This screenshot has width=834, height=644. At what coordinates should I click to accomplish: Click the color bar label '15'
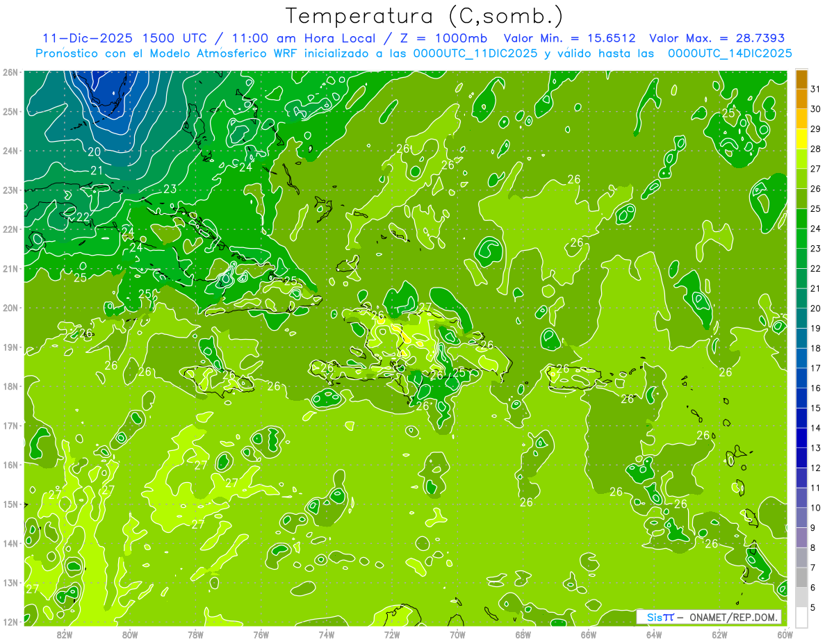(x=816, y=408)
